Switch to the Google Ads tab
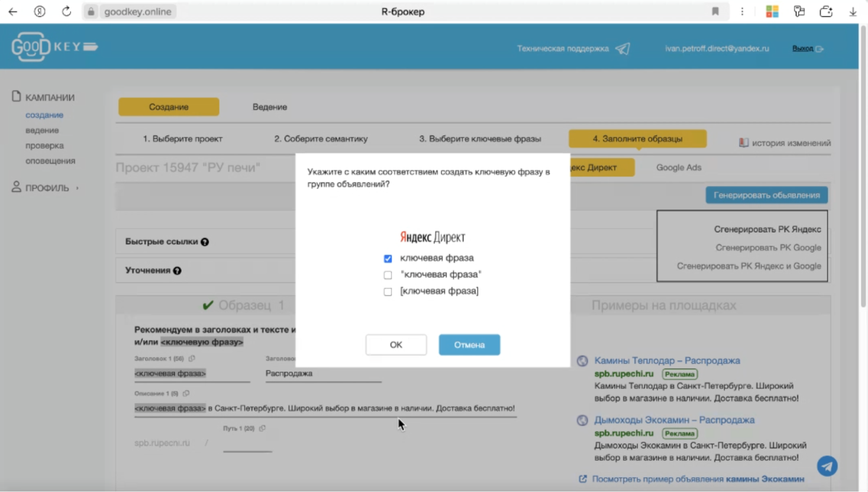The image size is (868, 492). (679, 168)
